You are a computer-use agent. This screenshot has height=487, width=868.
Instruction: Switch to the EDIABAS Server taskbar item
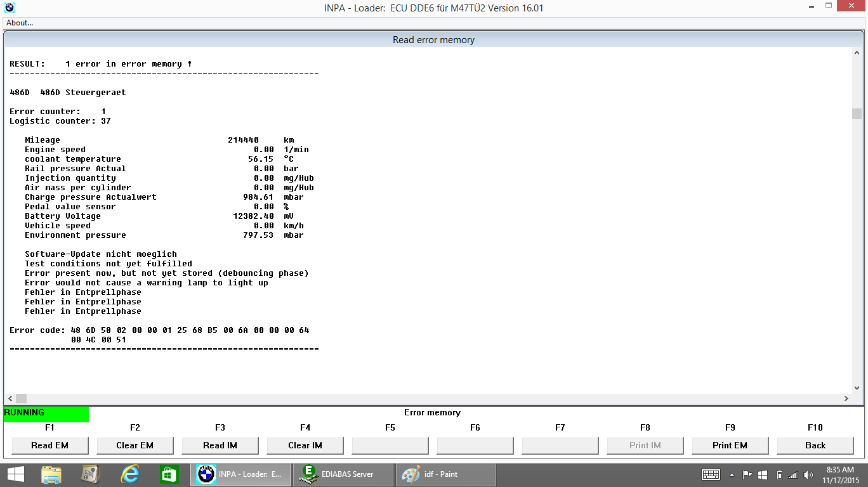[343, 474]
